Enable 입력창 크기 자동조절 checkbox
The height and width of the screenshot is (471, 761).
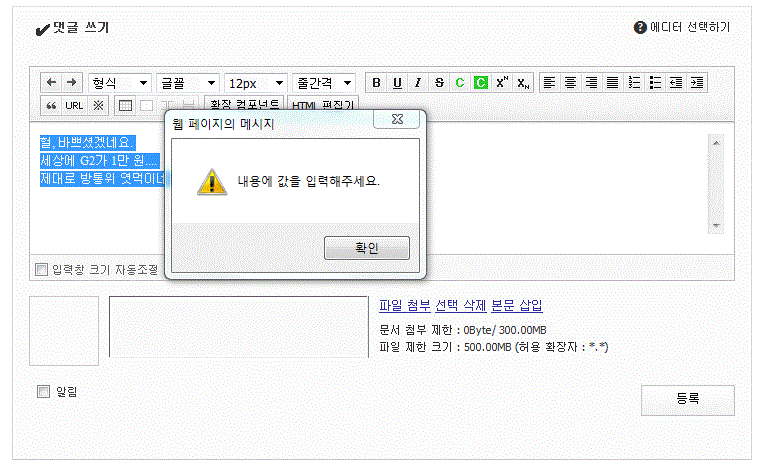(x=41, y=269)
